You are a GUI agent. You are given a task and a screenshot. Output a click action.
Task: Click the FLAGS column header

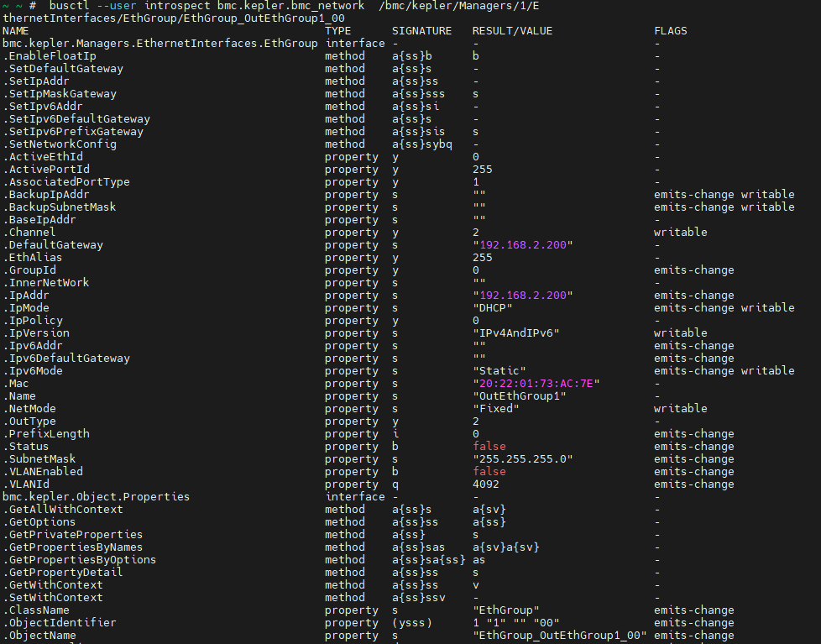point(671,31)
